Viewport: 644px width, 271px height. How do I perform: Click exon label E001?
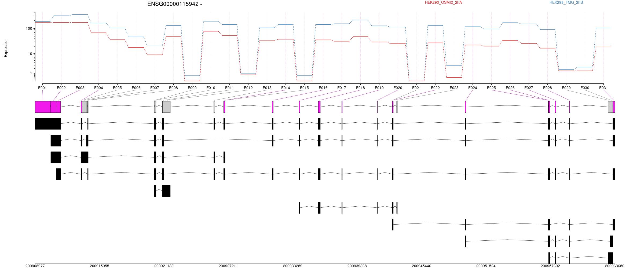pyautogui.click(x=42, y=88)
